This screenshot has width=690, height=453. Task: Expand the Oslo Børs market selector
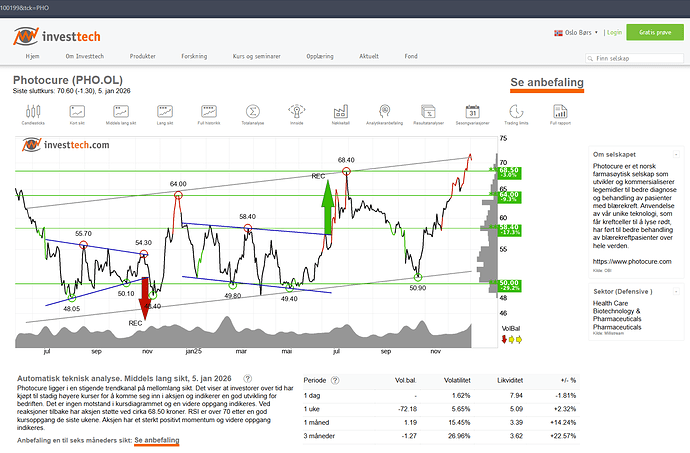tap(576, 32)
